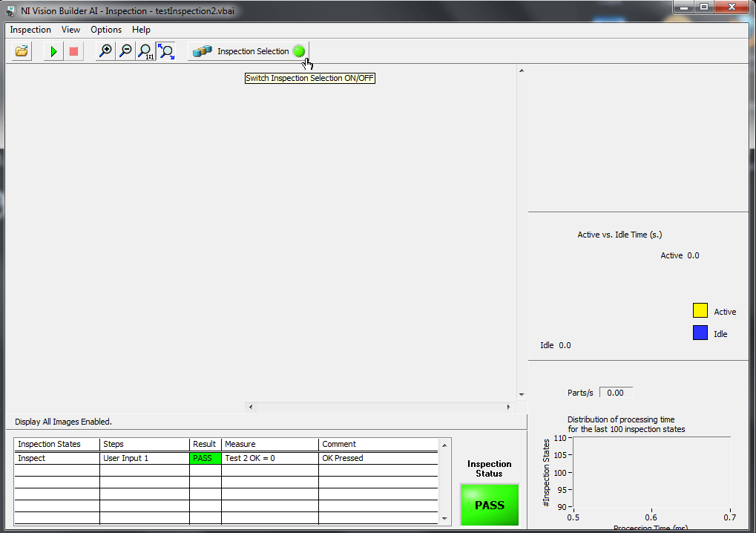Open the View menu
This screenshot has height=533, width=756.
70,30
